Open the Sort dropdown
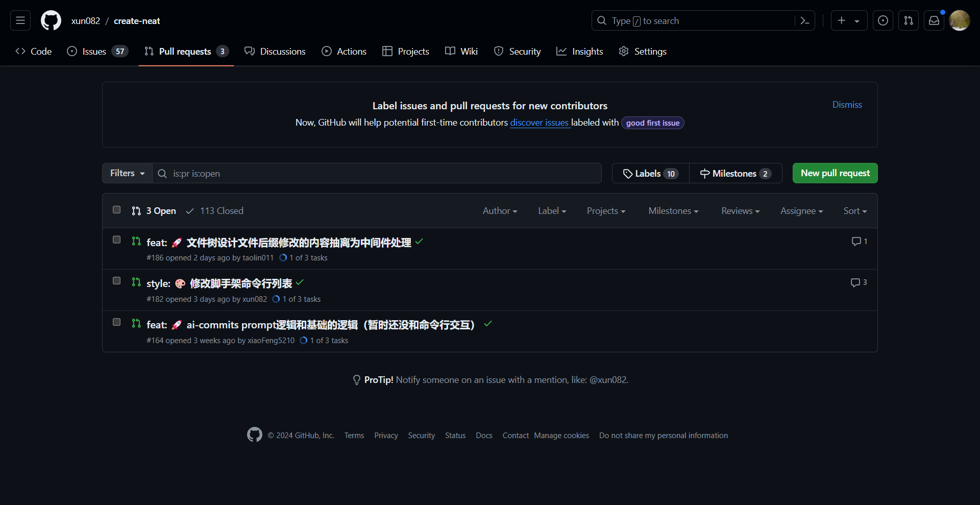This screenshot has height=505, width=980. click(855, 211)
